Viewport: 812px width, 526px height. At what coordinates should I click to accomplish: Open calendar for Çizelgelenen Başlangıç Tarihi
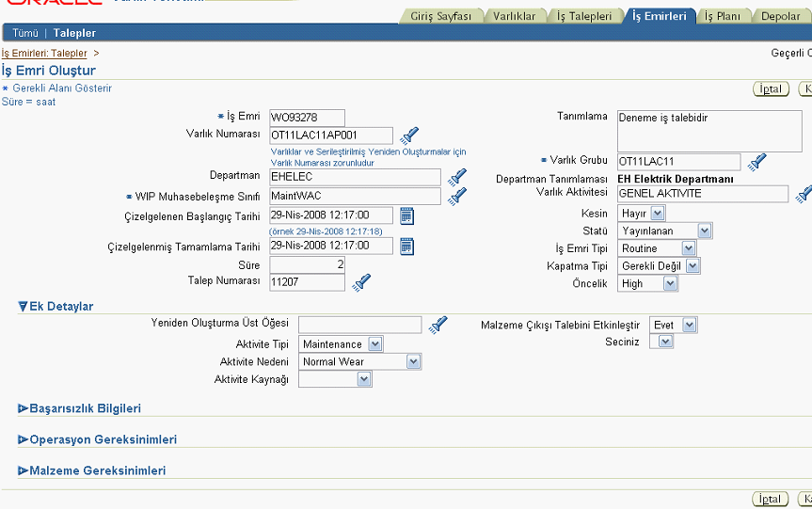click(x=406, y=216)
